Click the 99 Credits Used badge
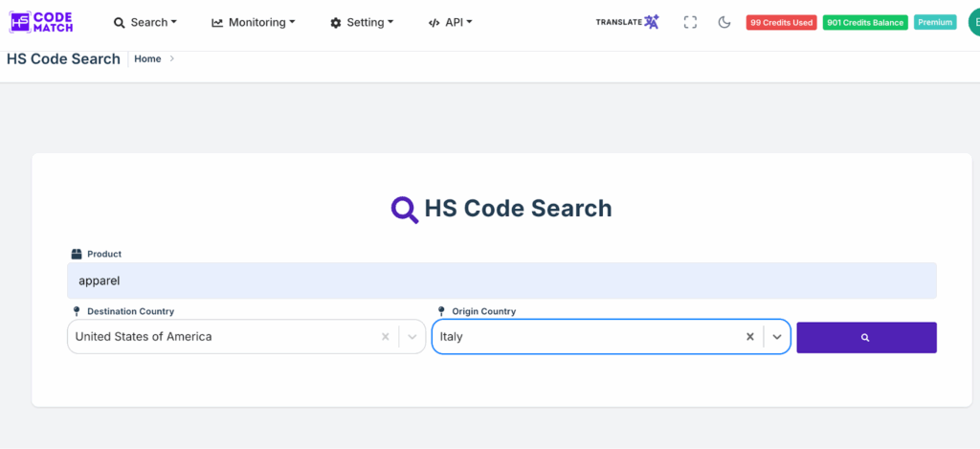The image size is (980, 449). point(781,22)
